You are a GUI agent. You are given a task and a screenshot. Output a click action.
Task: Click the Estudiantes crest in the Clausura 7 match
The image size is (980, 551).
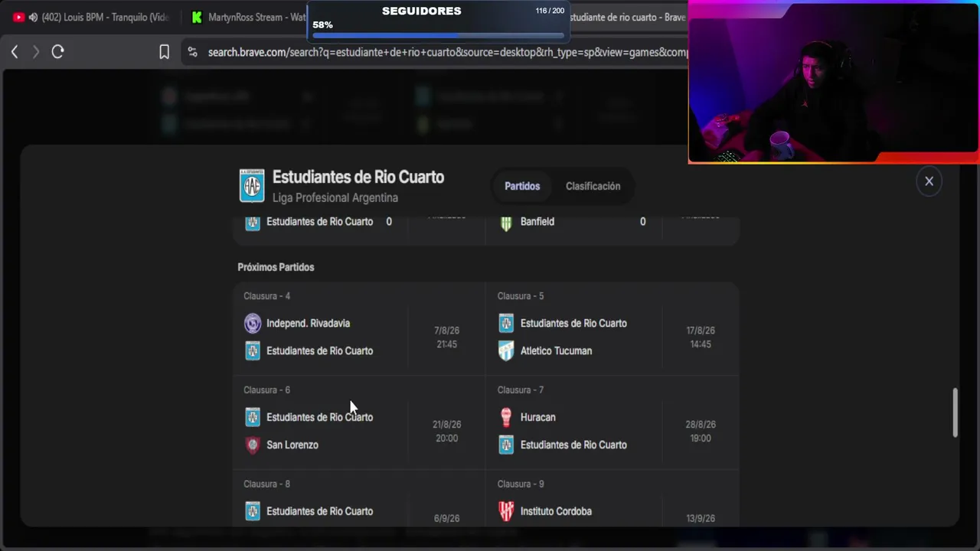click(x=506, y=445)
